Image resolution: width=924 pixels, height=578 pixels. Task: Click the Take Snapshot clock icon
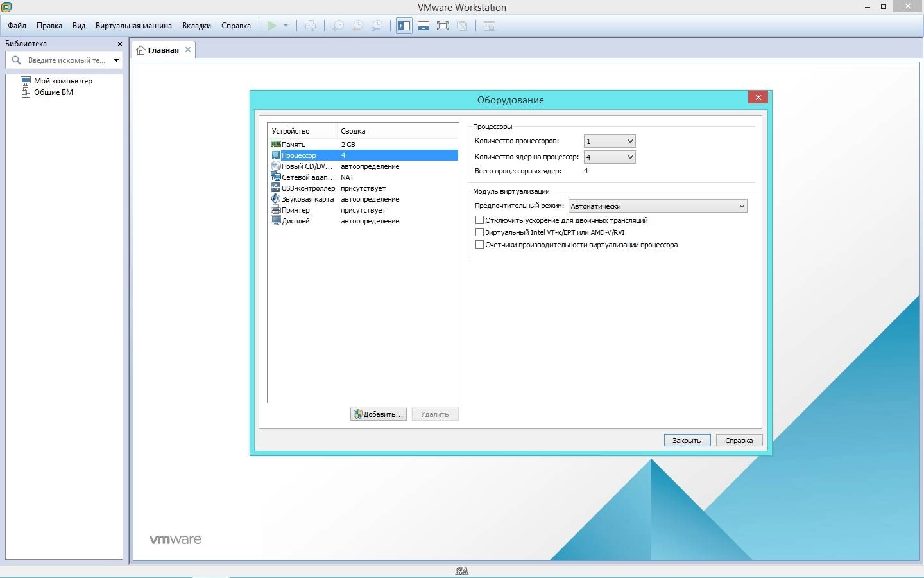338,26
